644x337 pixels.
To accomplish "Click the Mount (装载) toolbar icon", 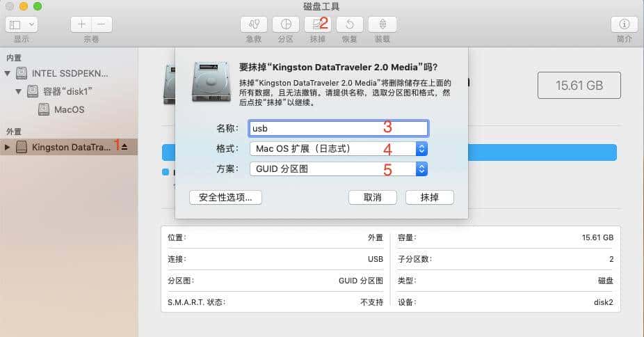I will coord(383,24).
